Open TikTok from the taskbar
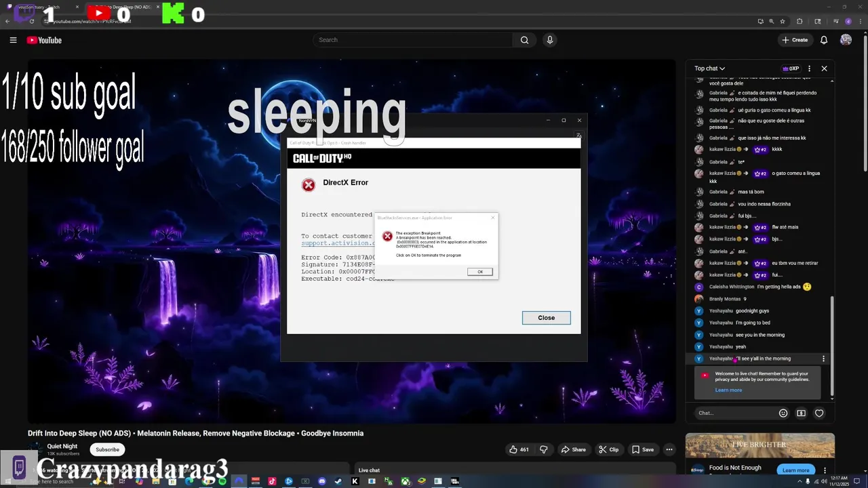Viewport: 868px width, 488px height. (x=272, y=481)
